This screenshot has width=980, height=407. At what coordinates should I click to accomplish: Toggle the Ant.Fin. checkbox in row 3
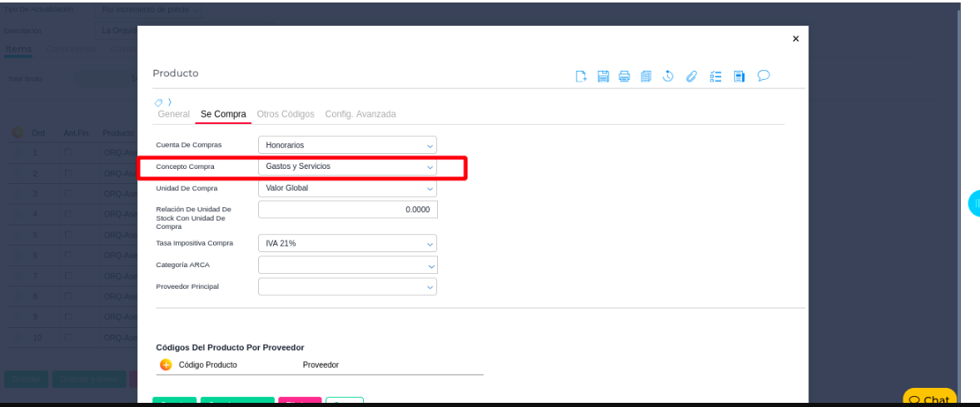point(68,194)
